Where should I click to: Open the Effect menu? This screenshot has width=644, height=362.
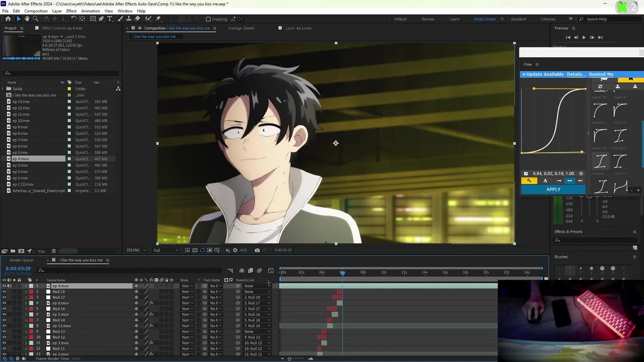tap(71, 11)
